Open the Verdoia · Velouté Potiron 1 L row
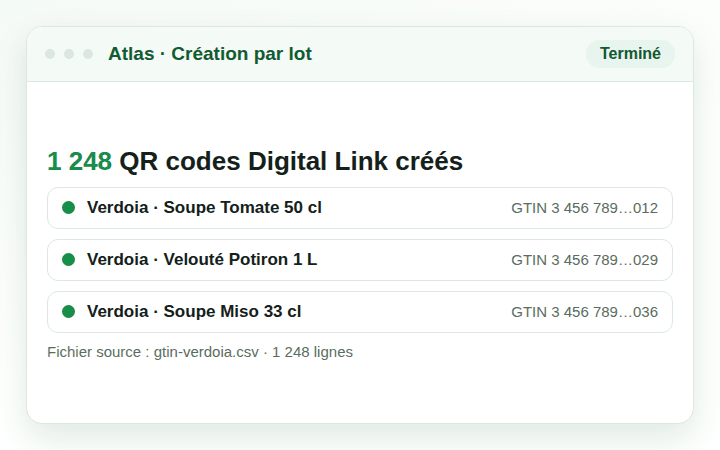This screenshot has width=720, height=450. coord(360,260)
